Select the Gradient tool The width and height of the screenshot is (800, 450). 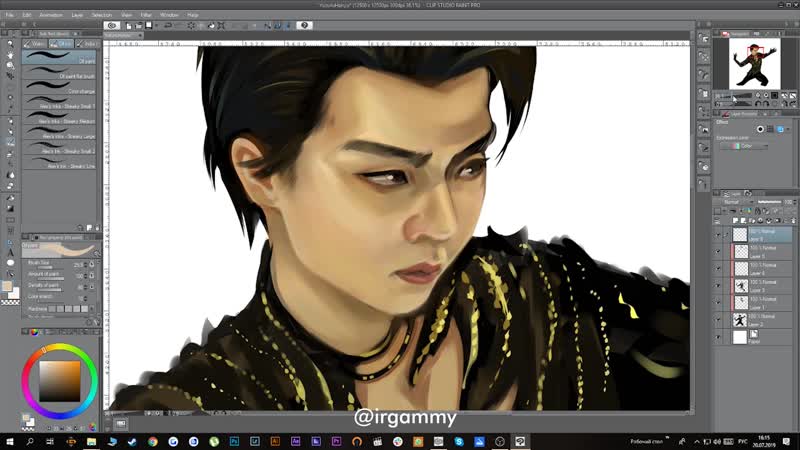[x=10, y=208]
